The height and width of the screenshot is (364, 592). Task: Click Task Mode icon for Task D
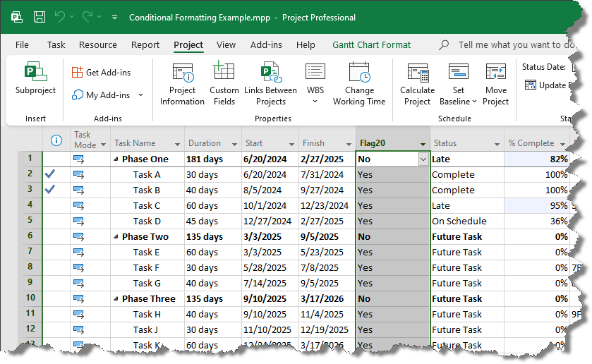coord(78,222)
